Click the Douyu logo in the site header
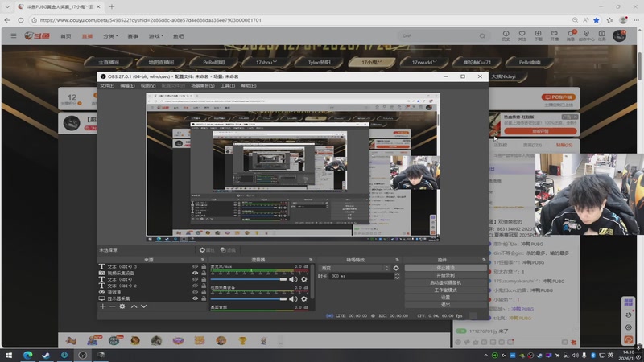 click(37, 36)
